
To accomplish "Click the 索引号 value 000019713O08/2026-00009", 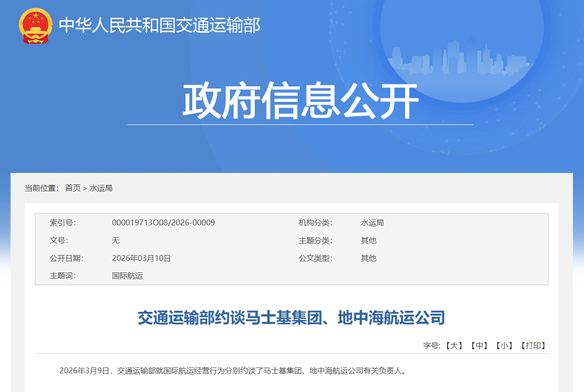I will pos(164,222).
